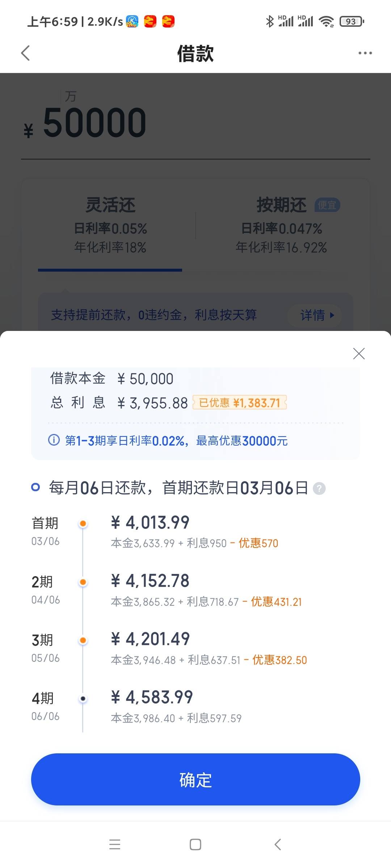
Task: Tap the Android system back chevron
Action: pyautogui.click(x=278, y=844)
